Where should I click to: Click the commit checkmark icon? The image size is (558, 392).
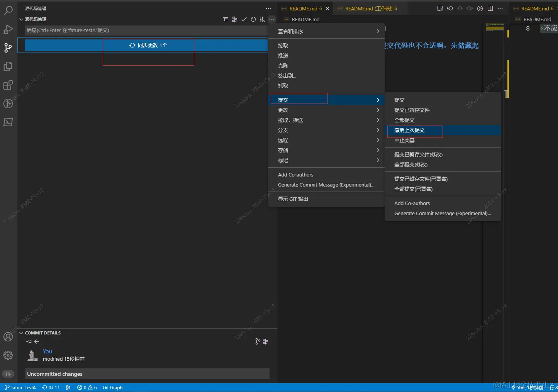(244, 19)
